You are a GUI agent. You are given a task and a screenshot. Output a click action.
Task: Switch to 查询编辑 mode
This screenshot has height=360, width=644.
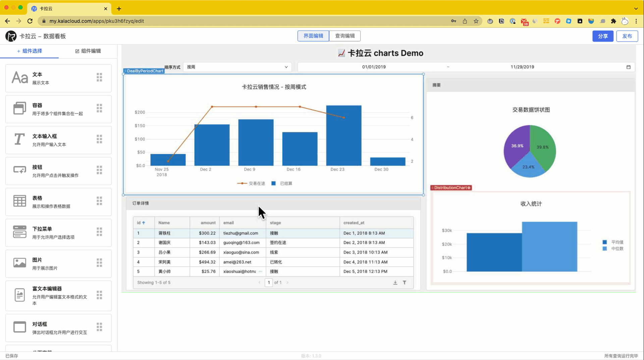345,36
